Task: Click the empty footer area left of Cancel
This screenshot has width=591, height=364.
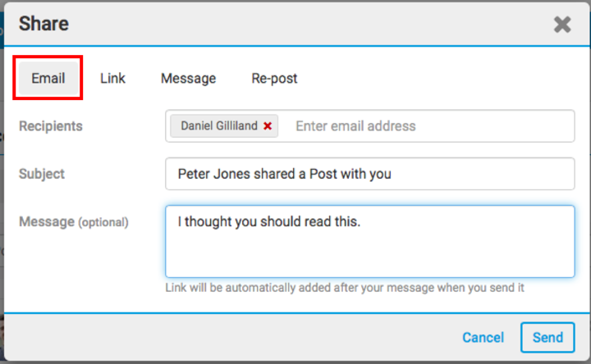Action: coord(230,337)
